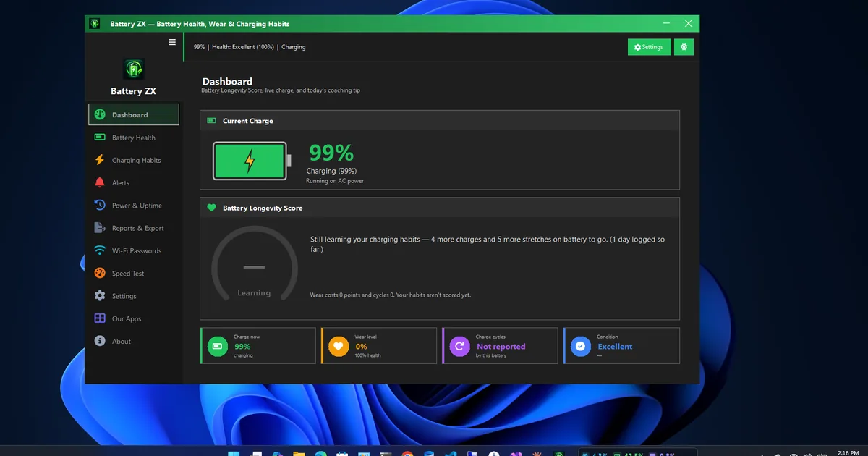This screenshot has width=868, height=456.
Task: Click the 'Not reported' charge cycles value
Action: (x=501, y=347)
